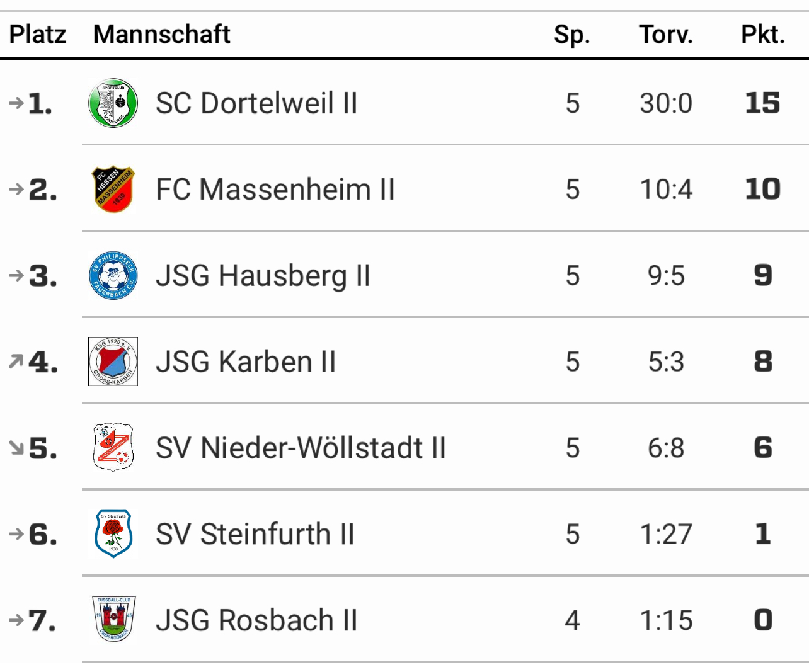Click the SV Philippseck Fauerbach crest
Viewport: 809px width, 672px height.
point(113,276)
